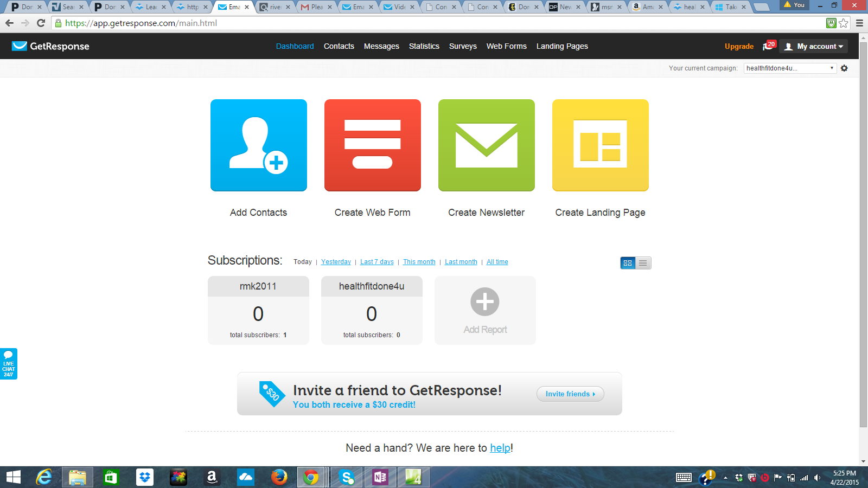
Task: Click the browser back arrow
Action: pyautogui.click(x=9, y=23)
